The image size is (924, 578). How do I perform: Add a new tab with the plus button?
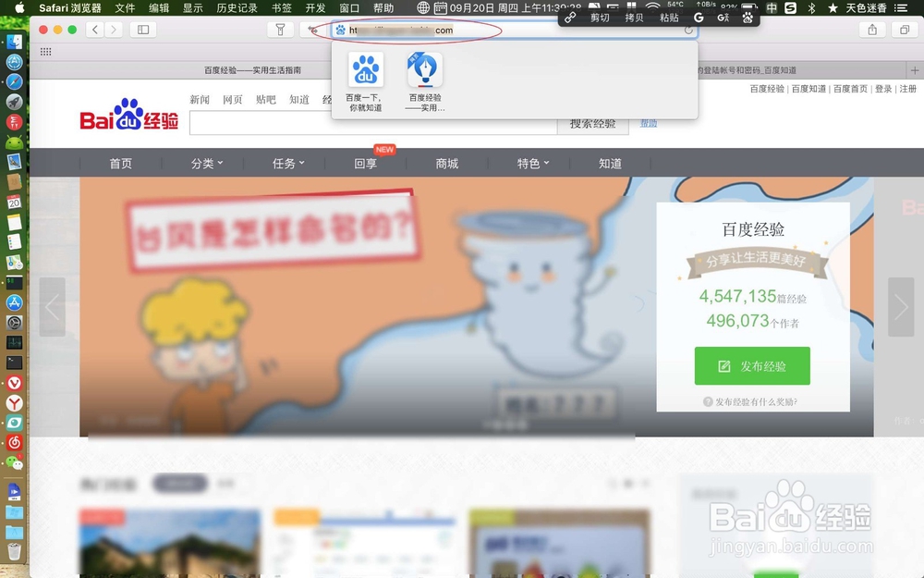915,70
